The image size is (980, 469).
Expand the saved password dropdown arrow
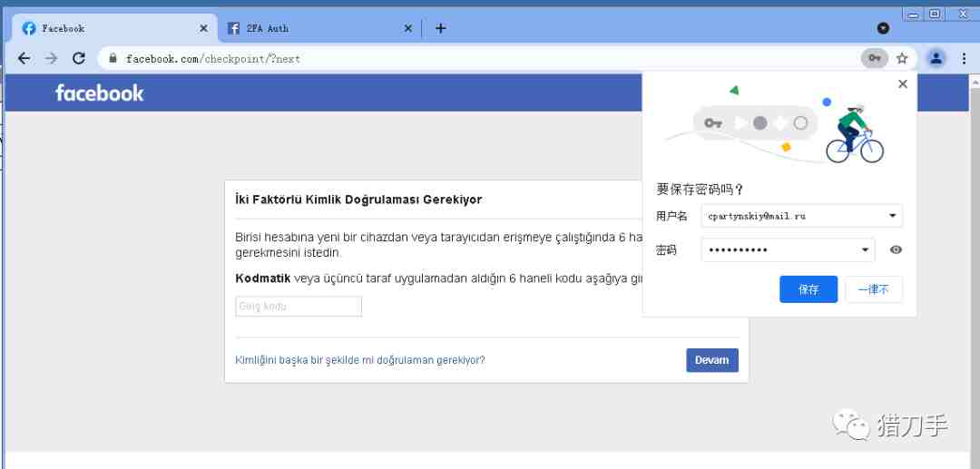(x=865, y=249)
